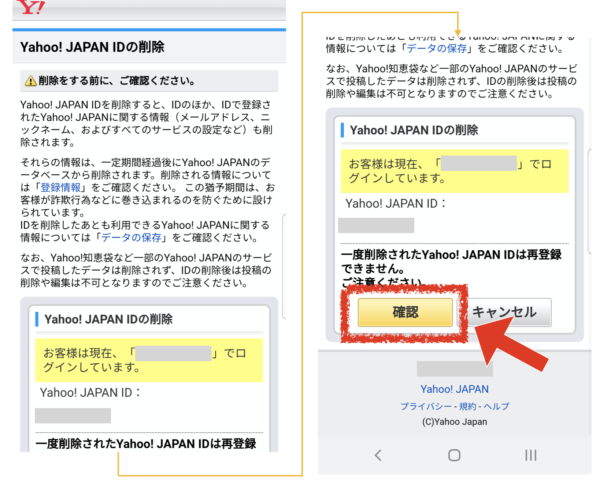Click the yellow login notice in right screenshot
This screenshot has height=486, width=600.
pos(455,171)
